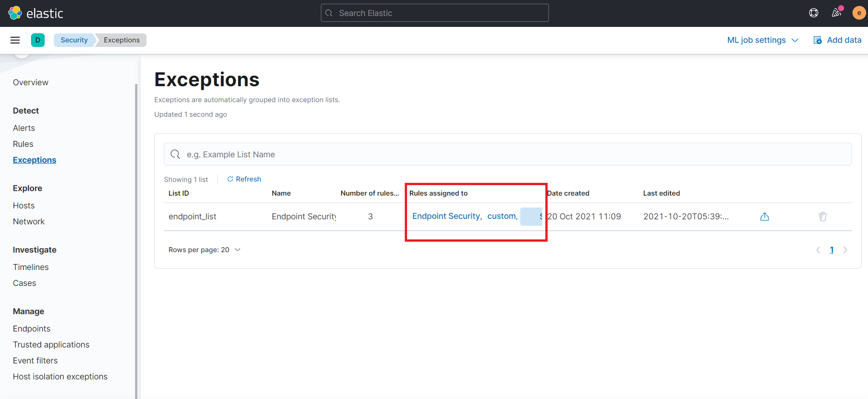Viewport: 868px width, 399px height.
Task: Click the Add data button
Action: [837, 40]
